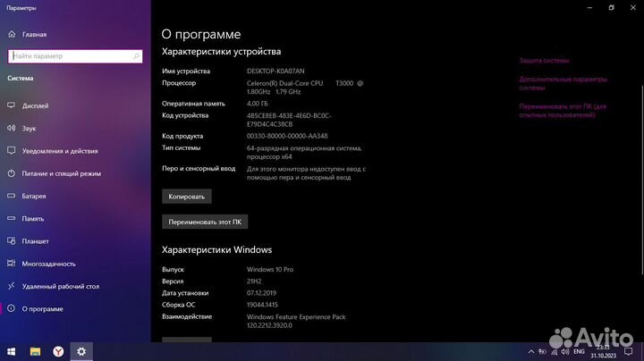Click the Celeron(R) Dual-Core CPU T3000 value
This screenshot has height=361, width=644.
click(x=305, y=88)
